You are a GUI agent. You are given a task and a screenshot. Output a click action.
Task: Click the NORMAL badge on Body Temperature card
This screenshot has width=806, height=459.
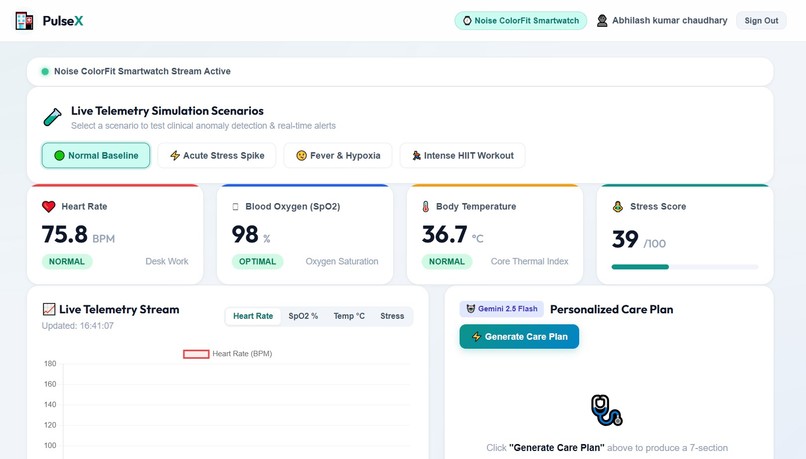[447, 261]
